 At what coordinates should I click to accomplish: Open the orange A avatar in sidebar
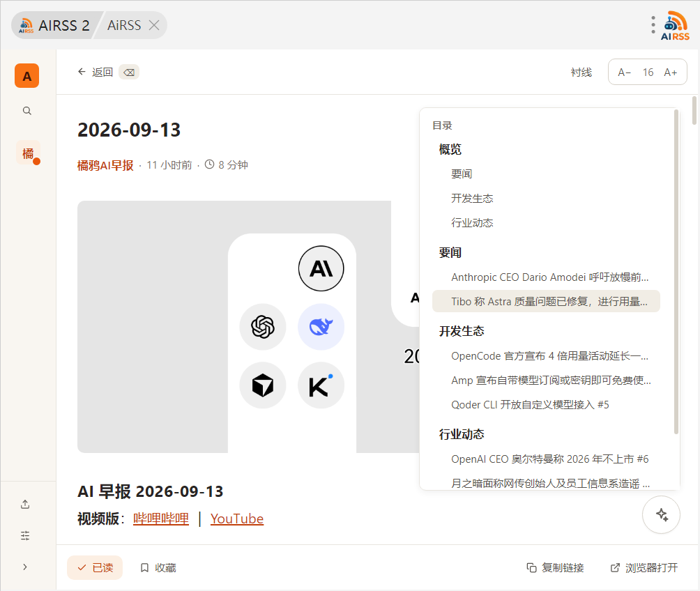pos(26,76)
